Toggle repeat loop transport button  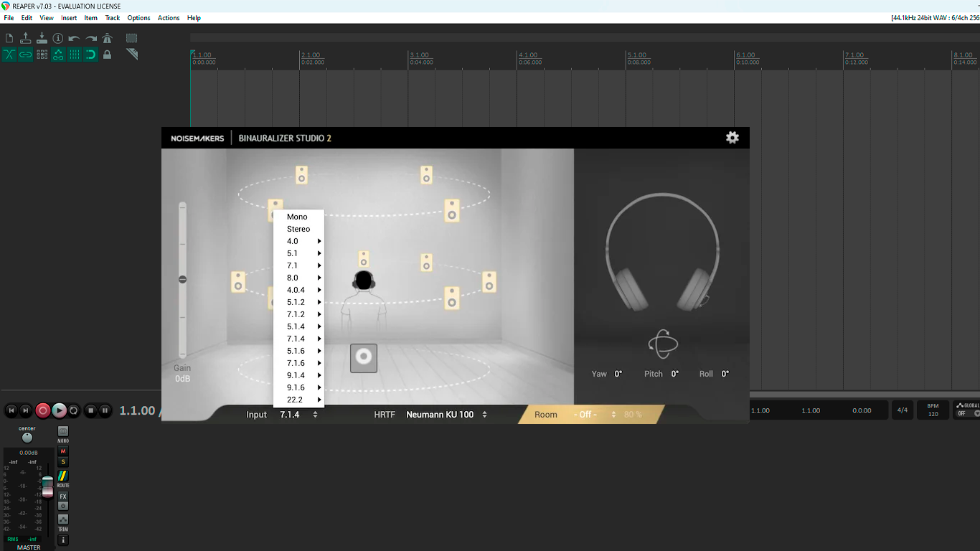tap(74, 410)
